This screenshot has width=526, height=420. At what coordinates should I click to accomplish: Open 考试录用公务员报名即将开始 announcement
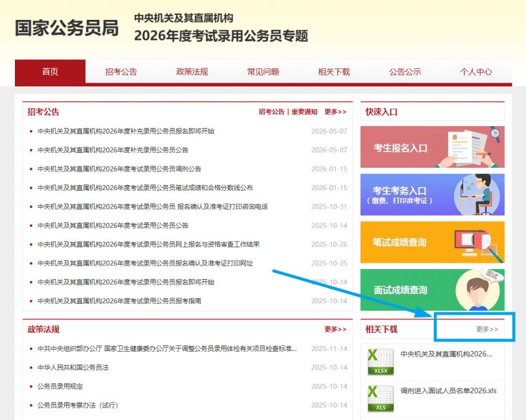click(126, 282)
